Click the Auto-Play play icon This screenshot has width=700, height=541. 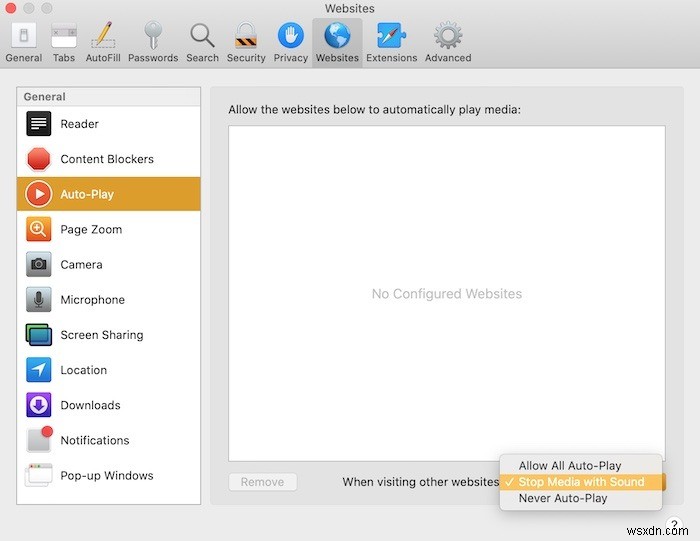point(38,194)
